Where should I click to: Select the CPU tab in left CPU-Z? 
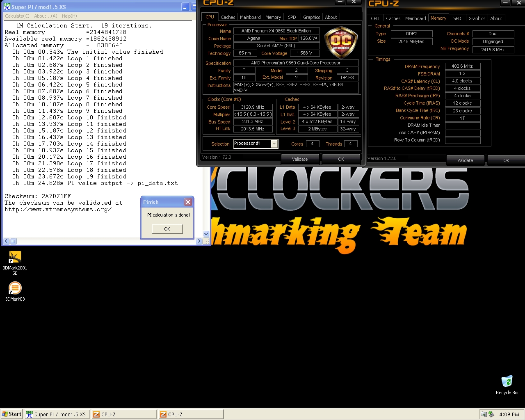point(210,17)
